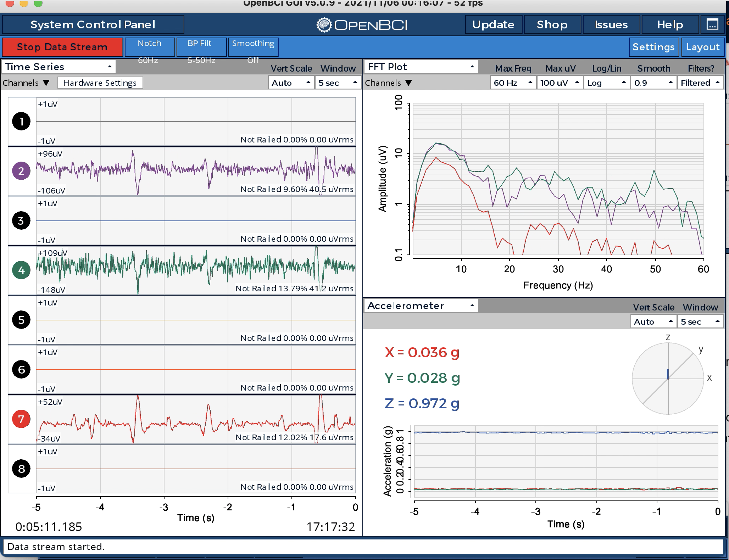Image resolution: width=729 pixels, height=560 pixels.
Task: Toggle the red channel 7 button
Action: pos(21,419)
